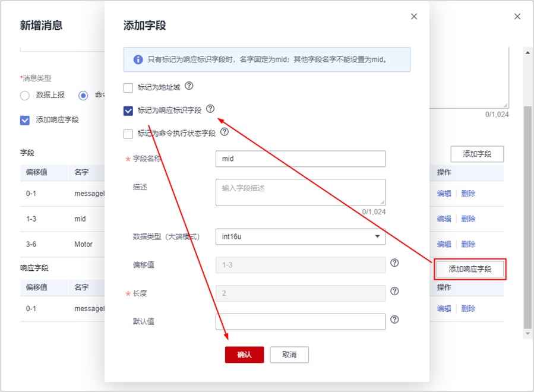Close the 新增消息 panel with X

pyautogui.click(x=517, y=17)
